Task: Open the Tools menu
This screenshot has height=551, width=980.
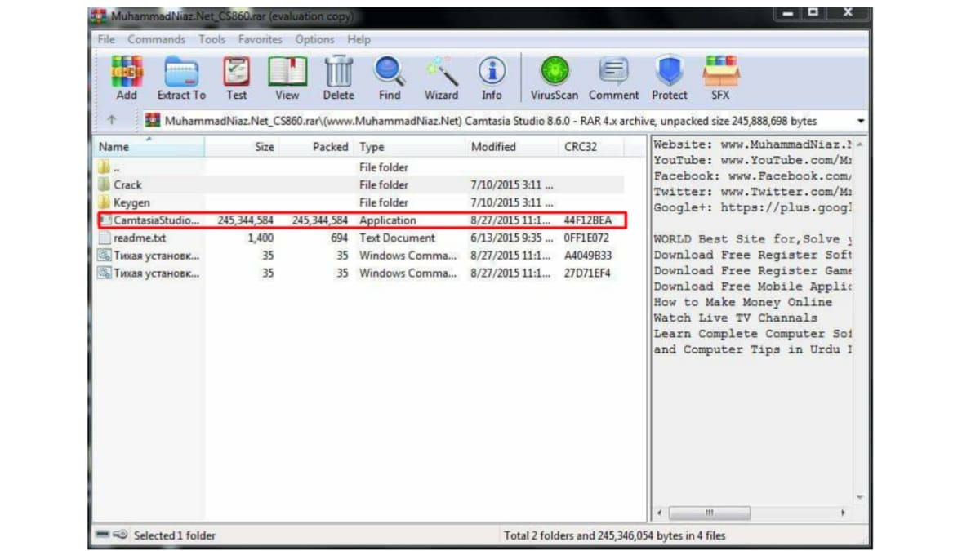Action: point(212,39)
